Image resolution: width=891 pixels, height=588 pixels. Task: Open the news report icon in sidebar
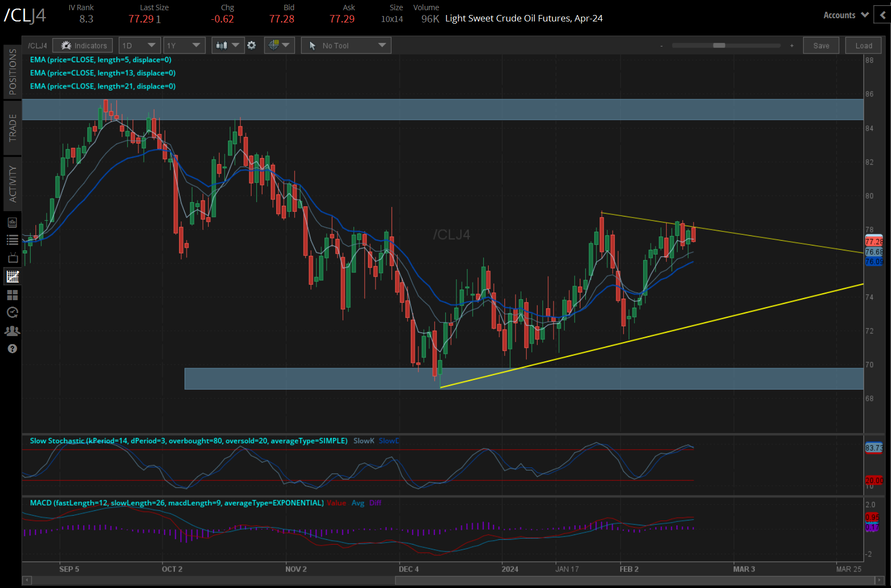(x=12, y=222)
